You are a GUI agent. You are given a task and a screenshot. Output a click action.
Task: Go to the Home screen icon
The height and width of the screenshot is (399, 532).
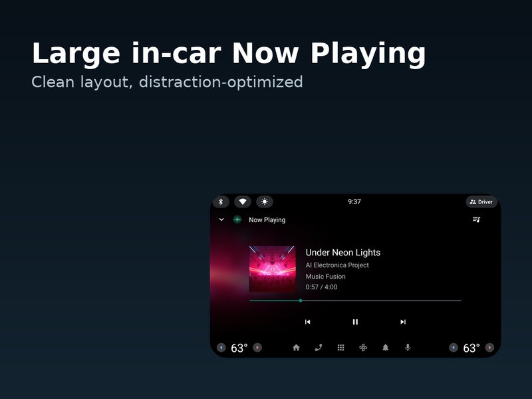point(296,347)
